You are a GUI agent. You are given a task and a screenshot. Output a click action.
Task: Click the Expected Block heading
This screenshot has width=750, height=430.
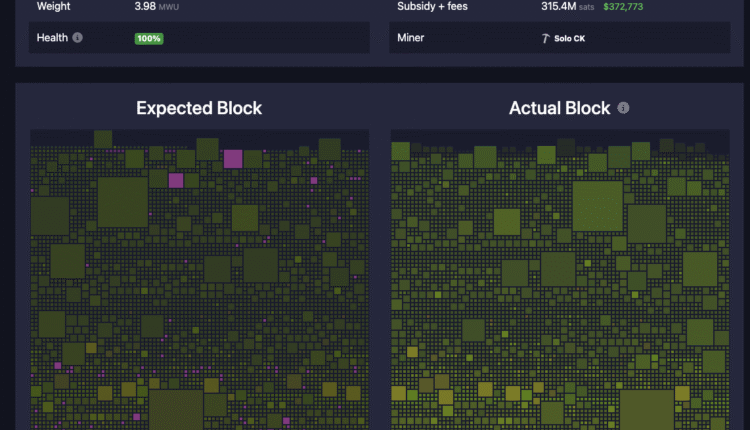pos(199,108)
